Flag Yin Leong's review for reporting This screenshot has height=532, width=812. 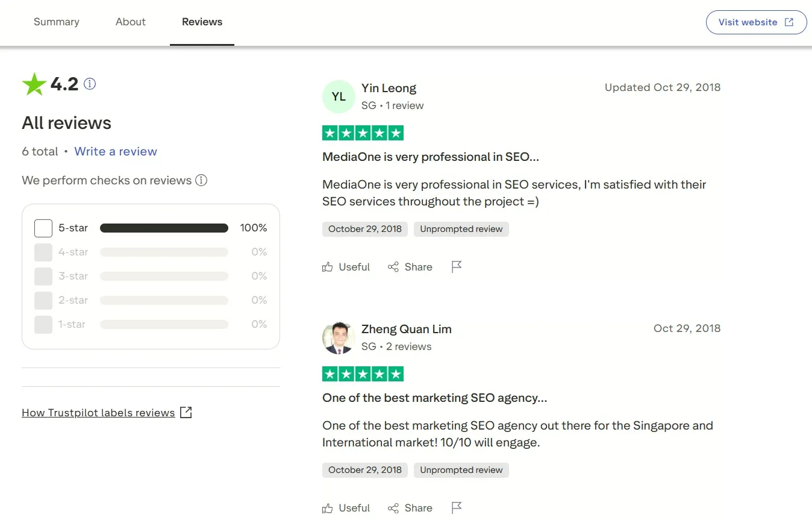point(456,267)
